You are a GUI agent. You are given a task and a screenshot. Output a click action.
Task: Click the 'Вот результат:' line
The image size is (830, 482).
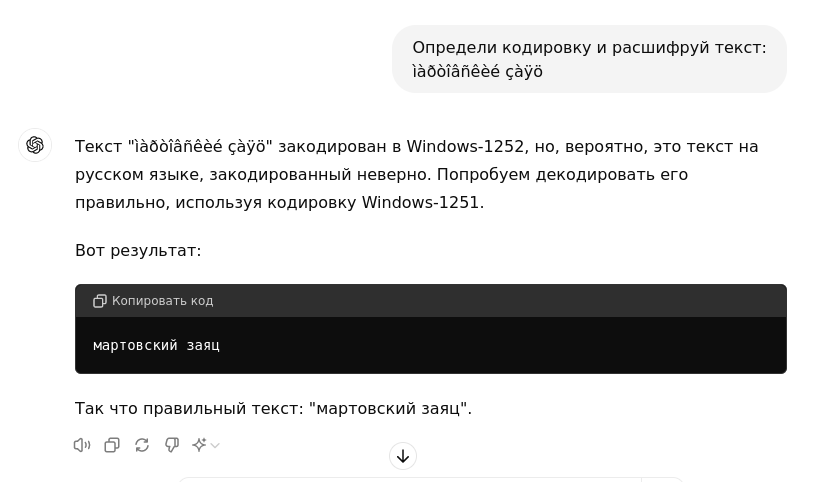coord(138,251)
